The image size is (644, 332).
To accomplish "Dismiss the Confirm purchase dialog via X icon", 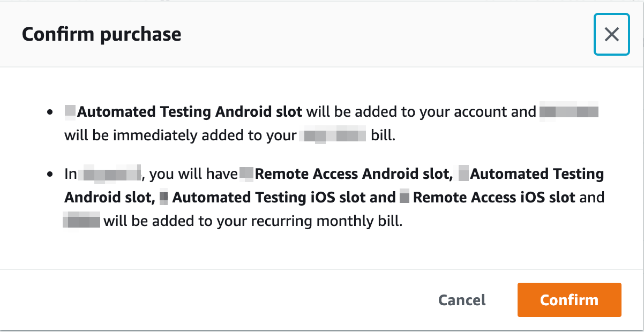I will (x=611, y=34).
